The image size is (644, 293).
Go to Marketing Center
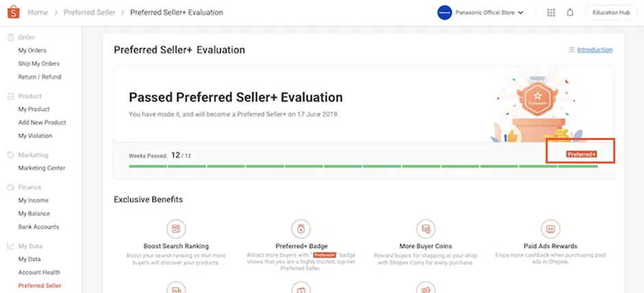pos(41,168)
